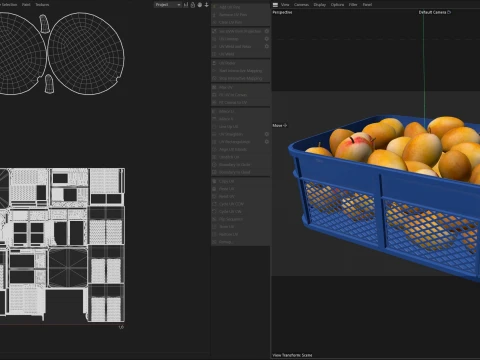Click the Mirror U command
This screenshot has height=360, width=480.
coord(241,111)
